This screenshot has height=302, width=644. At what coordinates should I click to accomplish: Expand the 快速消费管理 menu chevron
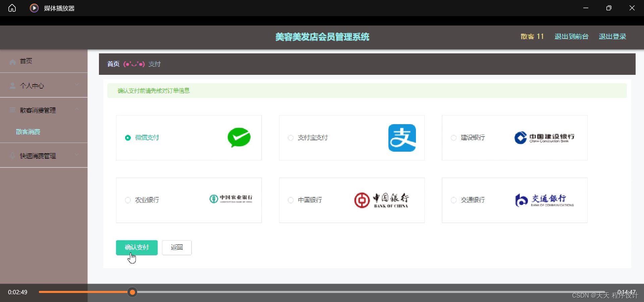[77, 154]
